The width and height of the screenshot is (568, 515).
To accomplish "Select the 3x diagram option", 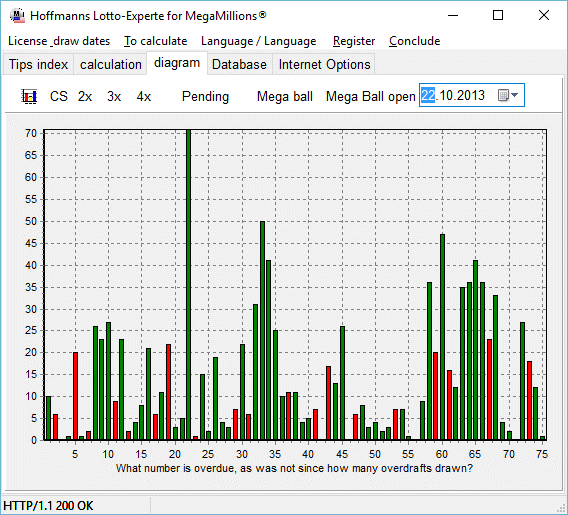I will coord(114,96).
